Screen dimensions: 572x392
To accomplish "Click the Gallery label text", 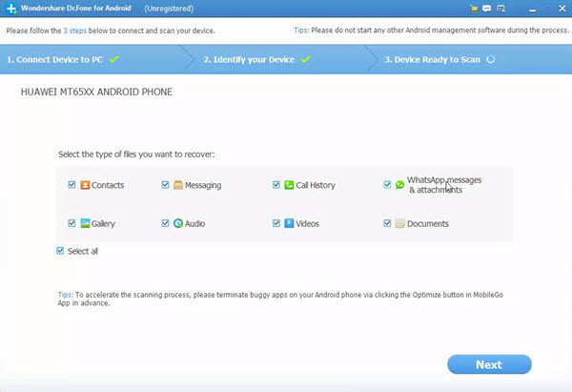I will coord(103,224).
